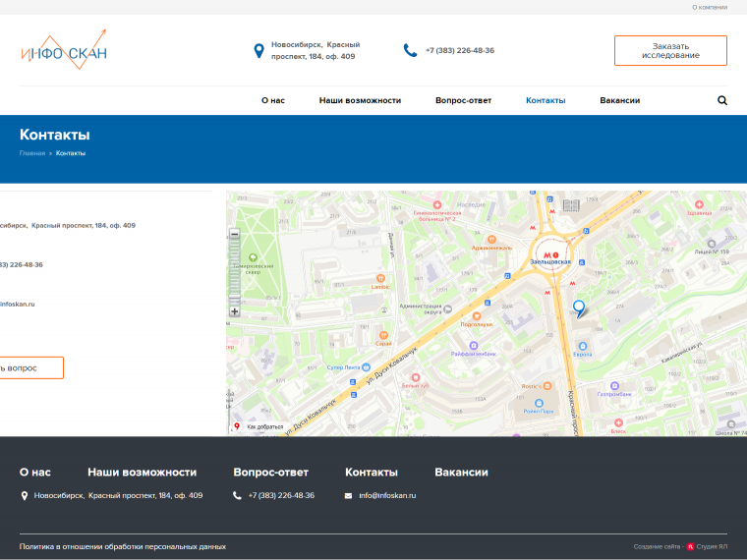Click the park tree icon on map
Image resolution: width=747 pixels, height=560 pixels.
click(253, 257)
